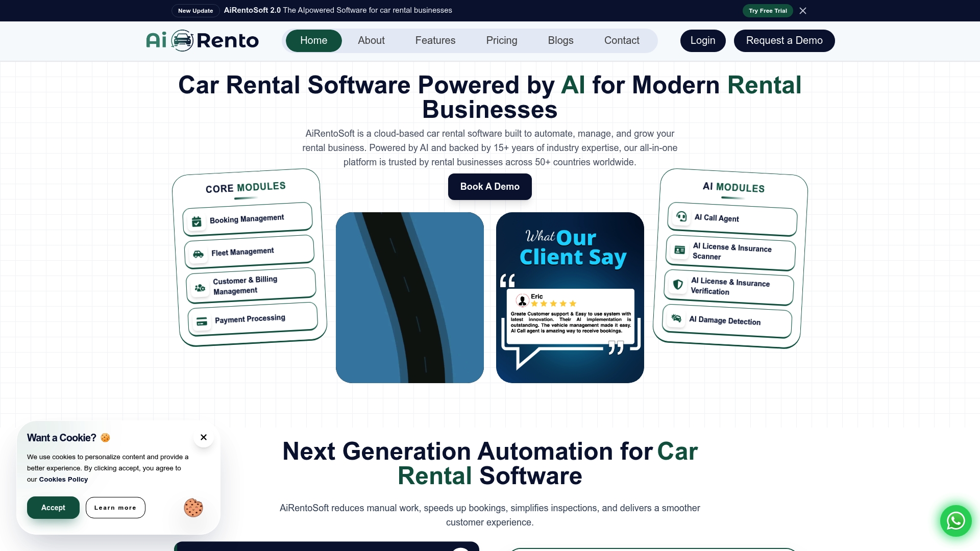Image resolution: width=980 pixels, height=551 pixels.
Task: Click the Fleet Management car icon
Action: [x=199, y=254]
